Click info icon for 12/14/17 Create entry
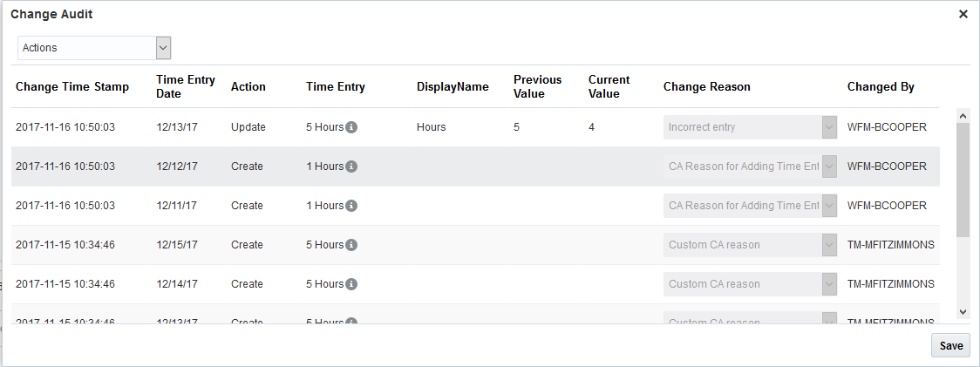 coord(351,284)
